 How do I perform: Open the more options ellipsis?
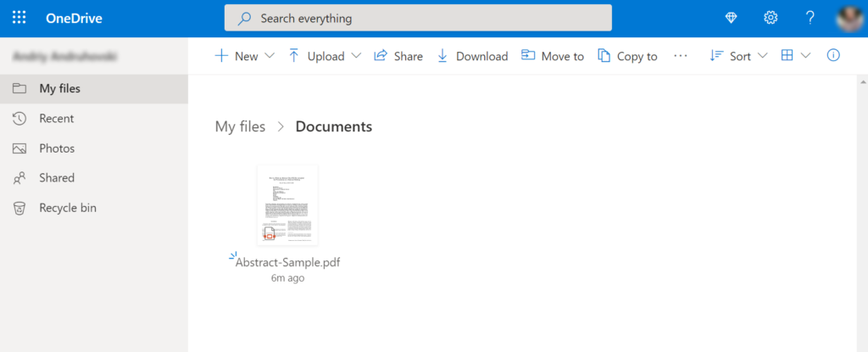pos(681,56)
